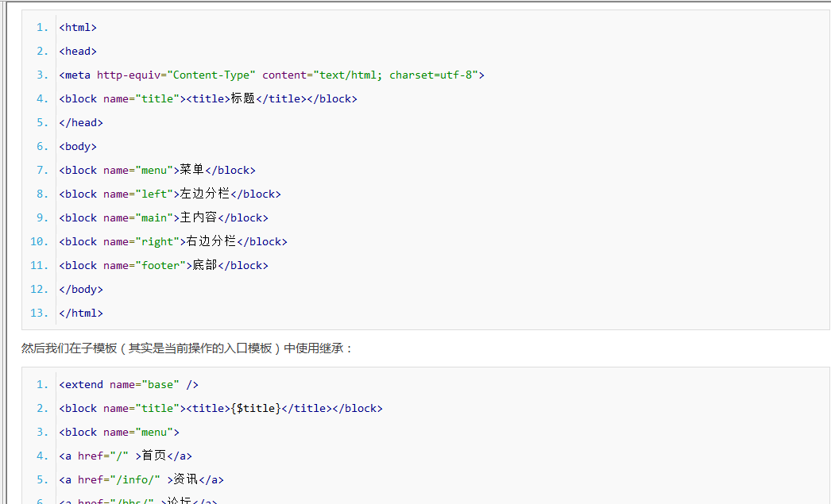Click the closing </body> tag line

coord(81,290)
